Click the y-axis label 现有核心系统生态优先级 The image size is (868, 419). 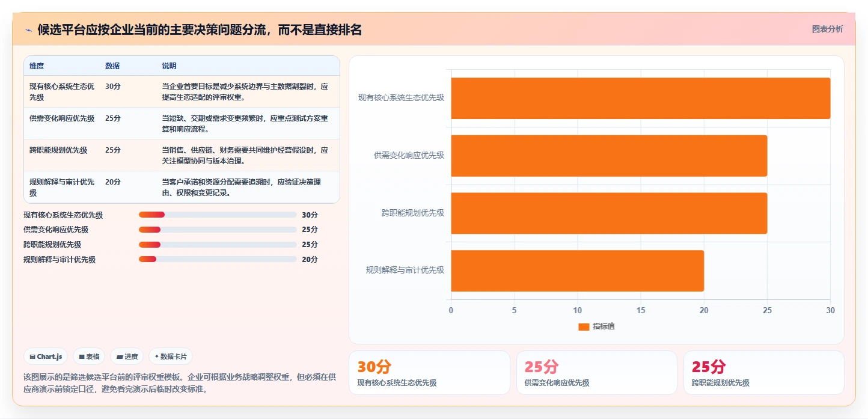[x=402, y=97]
